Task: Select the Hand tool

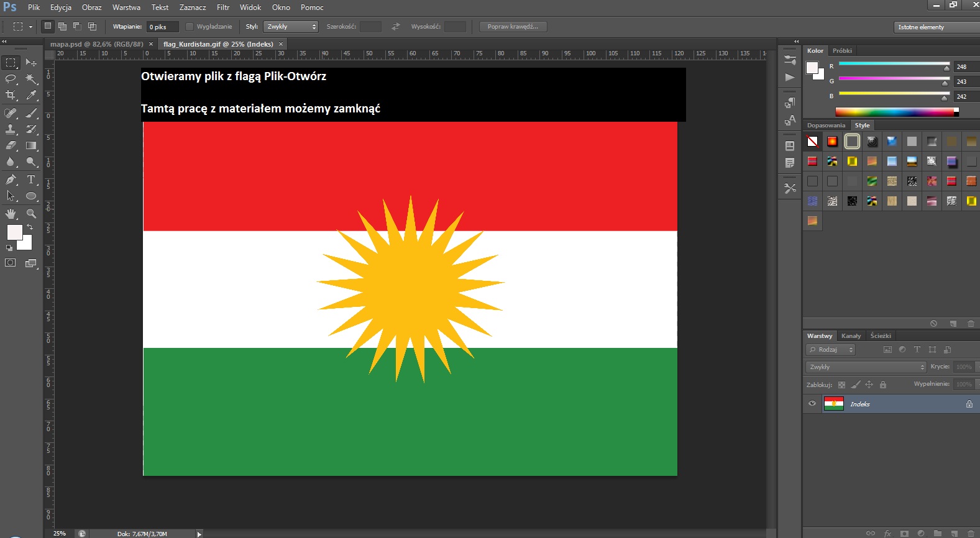Action: pyautogui.click(x=11, y=214)
